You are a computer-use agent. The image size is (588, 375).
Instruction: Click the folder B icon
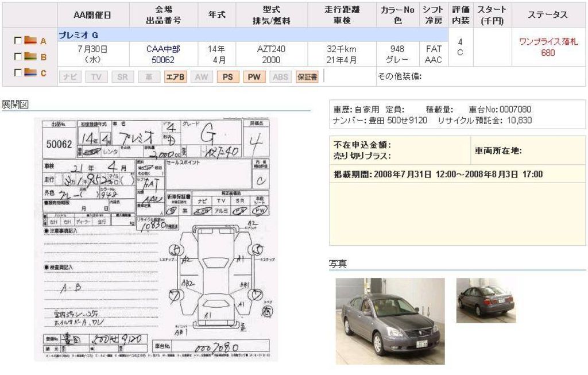pos(30,57)
